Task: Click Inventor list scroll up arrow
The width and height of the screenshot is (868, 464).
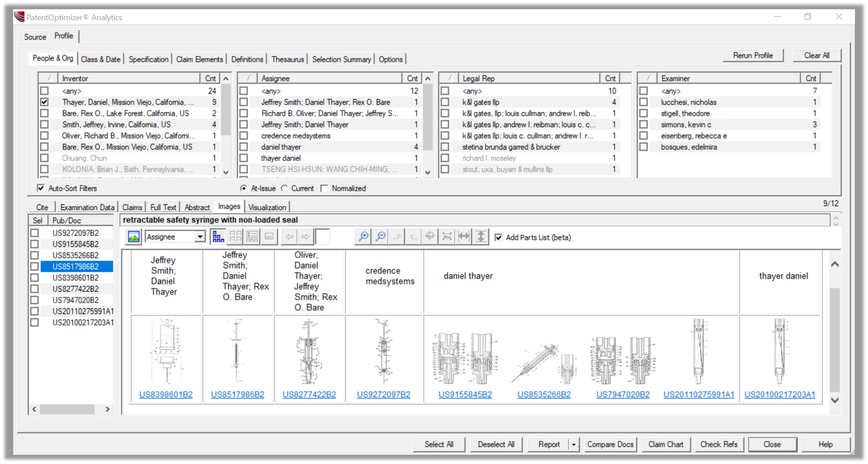Action: pos(226,79)
